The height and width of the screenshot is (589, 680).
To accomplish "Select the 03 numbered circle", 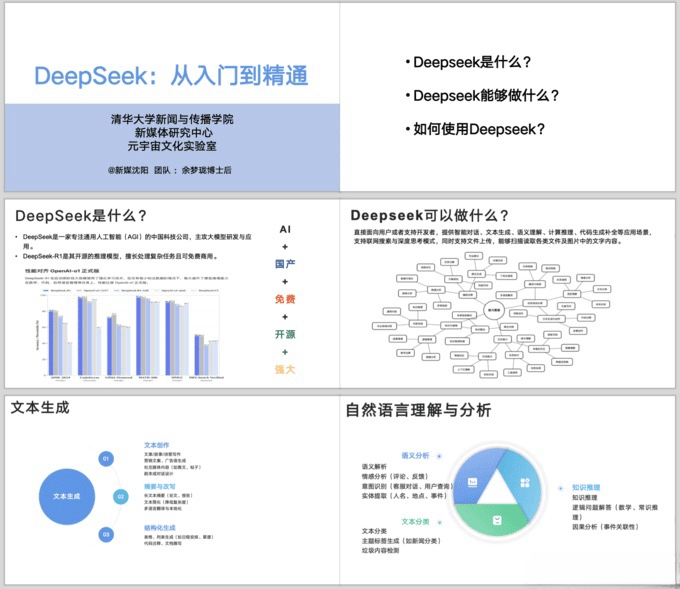I will tap(106, 534).
